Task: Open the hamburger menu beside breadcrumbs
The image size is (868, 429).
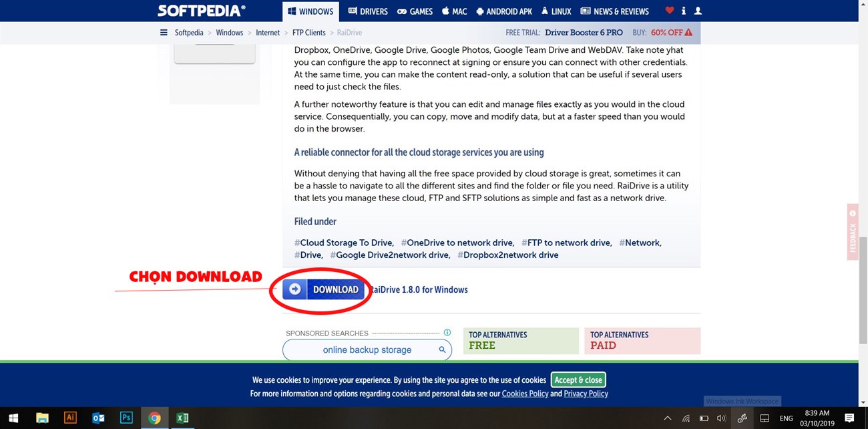Action: point(164,33)
